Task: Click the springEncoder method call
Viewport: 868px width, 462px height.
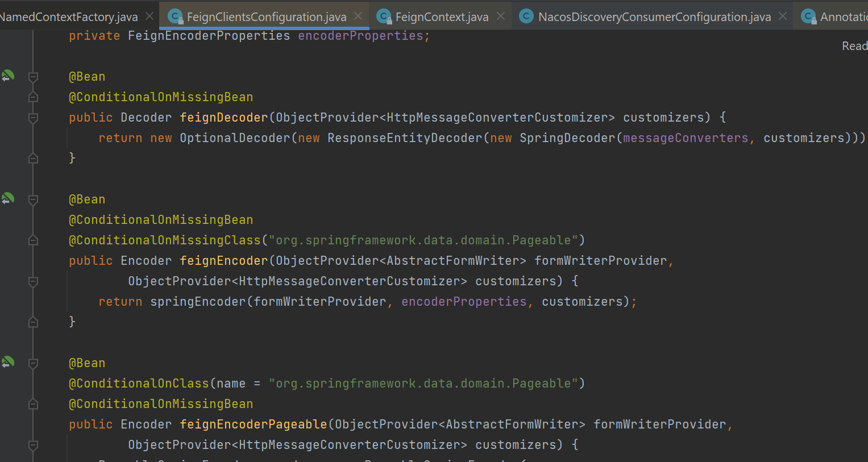Action: (x=198, y=302)
